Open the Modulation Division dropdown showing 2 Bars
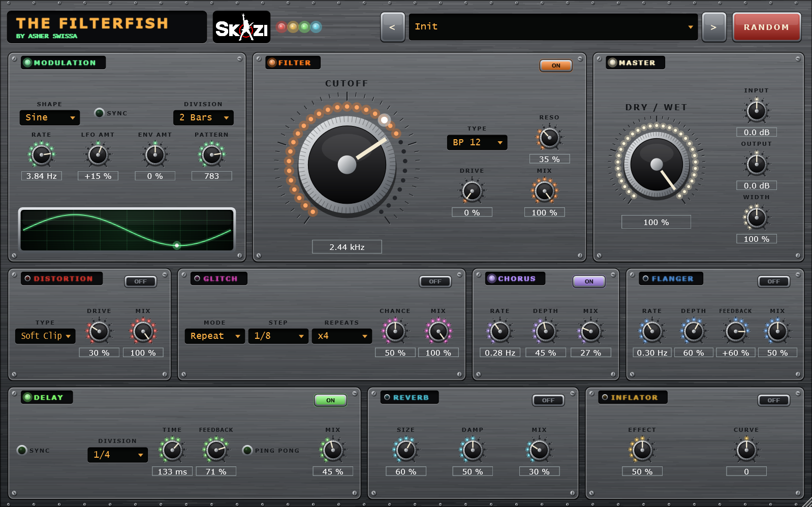812x507 pixels. tap(203, 117)
